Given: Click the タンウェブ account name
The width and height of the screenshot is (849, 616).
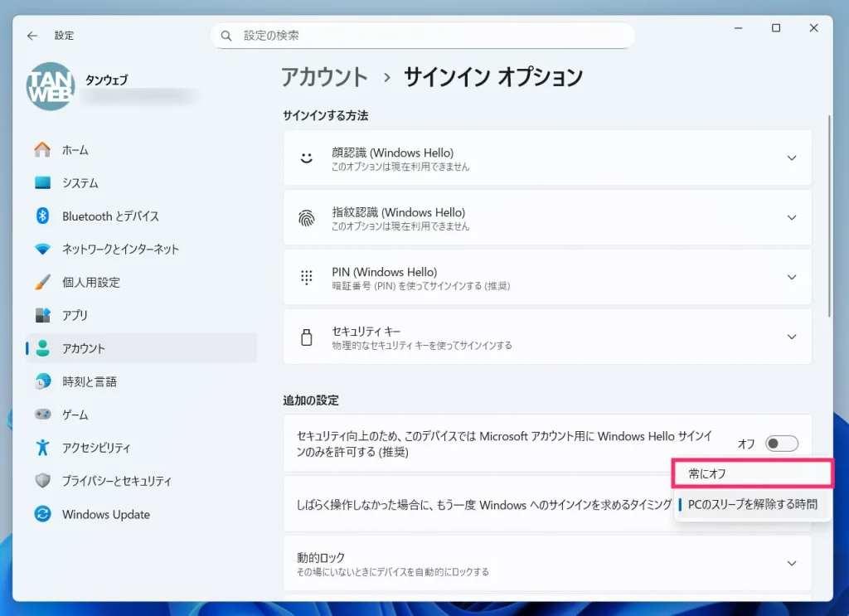Looking at the screenshot, I should click(x=107, y=80).
